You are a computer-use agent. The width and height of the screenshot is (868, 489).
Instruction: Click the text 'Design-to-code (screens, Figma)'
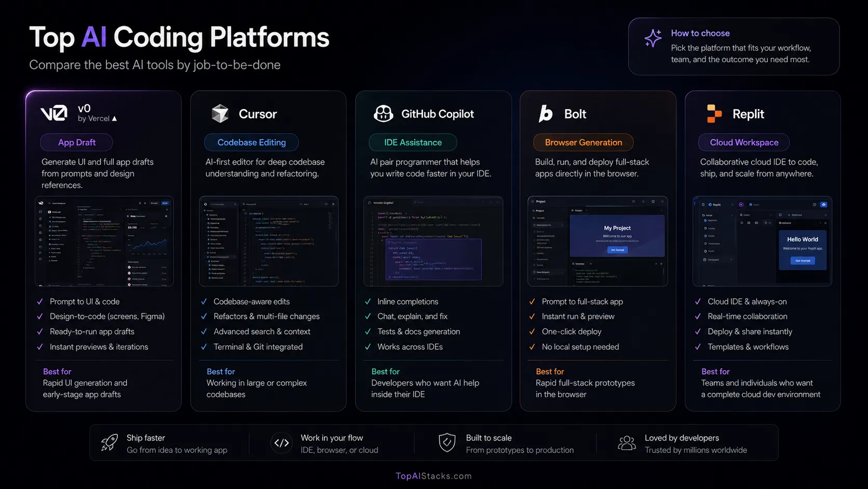[x=107, y=316]
